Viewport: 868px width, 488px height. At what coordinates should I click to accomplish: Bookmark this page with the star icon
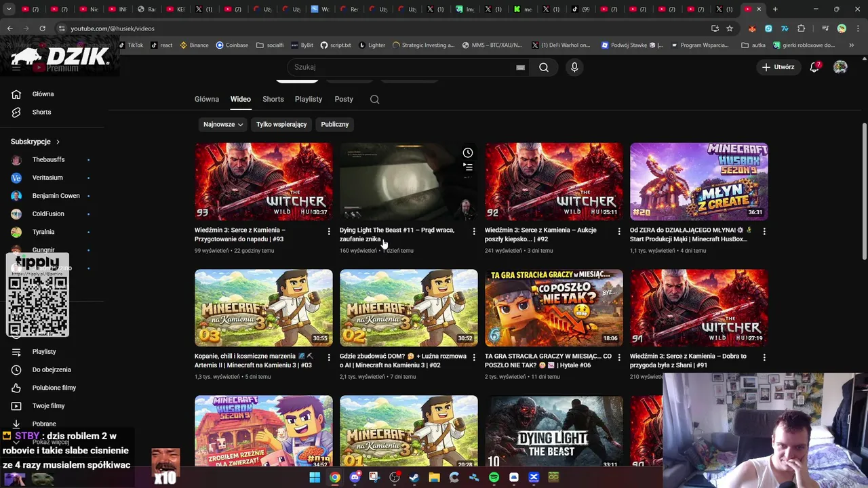(x=730, y=28)
